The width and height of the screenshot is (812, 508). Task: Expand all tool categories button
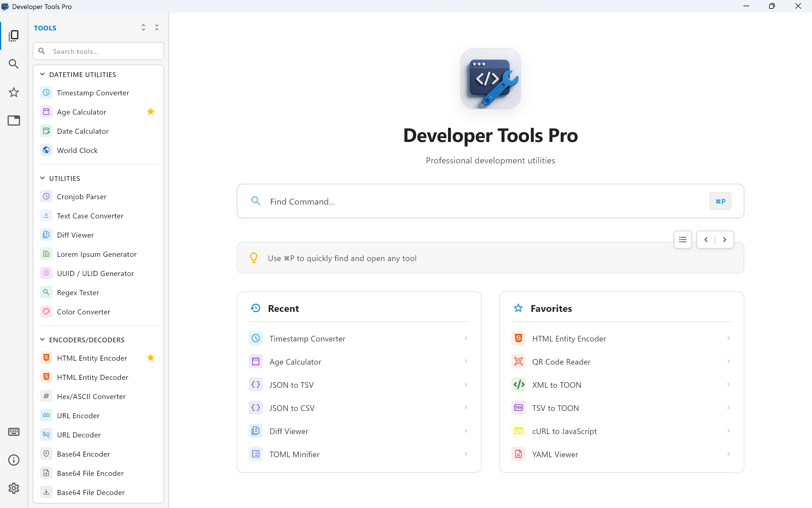click(143, 28)
